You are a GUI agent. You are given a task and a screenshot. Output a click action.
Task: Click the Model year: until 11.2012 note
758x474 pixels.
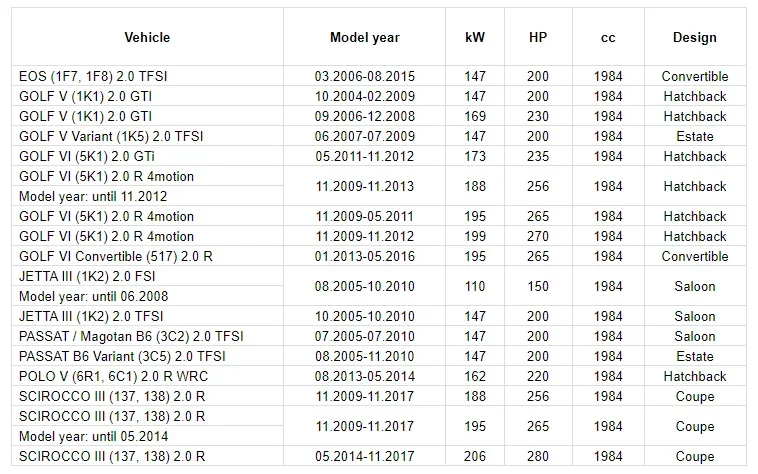(x=93, y=196)
